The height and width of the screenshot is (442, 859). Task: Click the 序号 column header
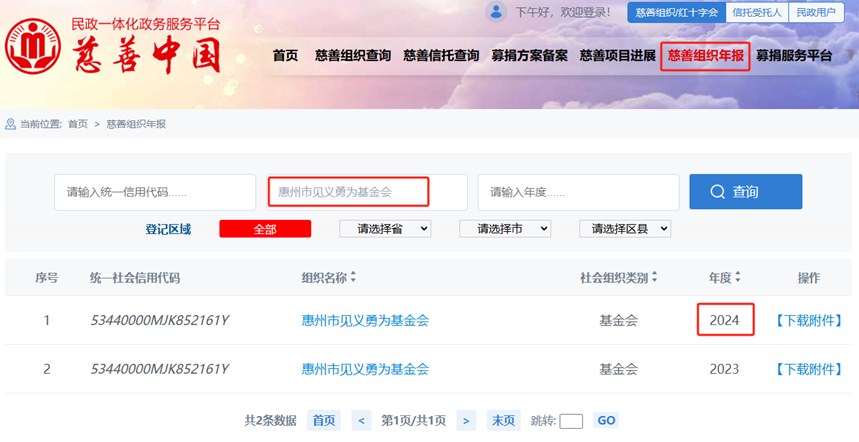tap(47, 278)
